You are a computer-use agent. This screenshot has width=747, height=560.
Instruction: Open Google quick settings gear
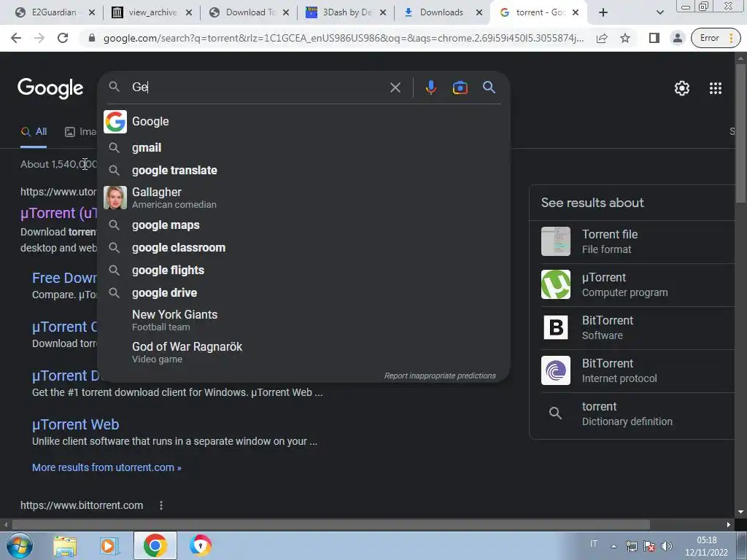(682, 88)
